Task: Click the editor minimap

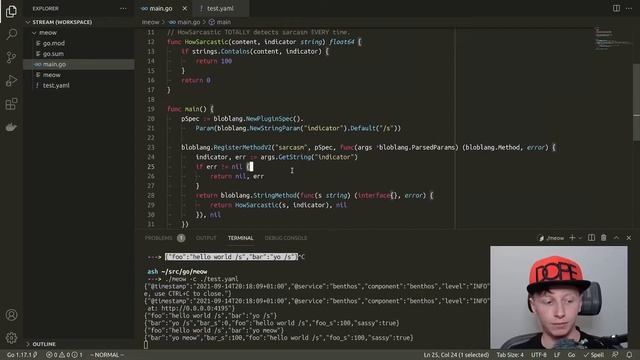Action: tap(612, 39)
